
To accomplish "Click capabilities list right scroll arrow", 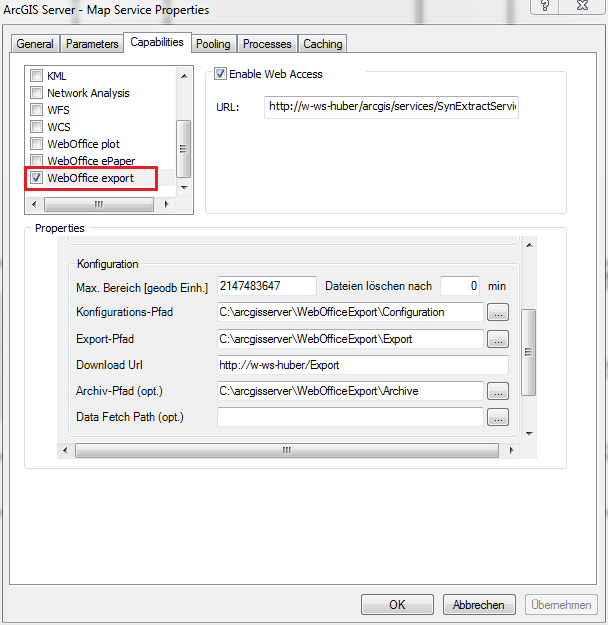I will 167,204.
